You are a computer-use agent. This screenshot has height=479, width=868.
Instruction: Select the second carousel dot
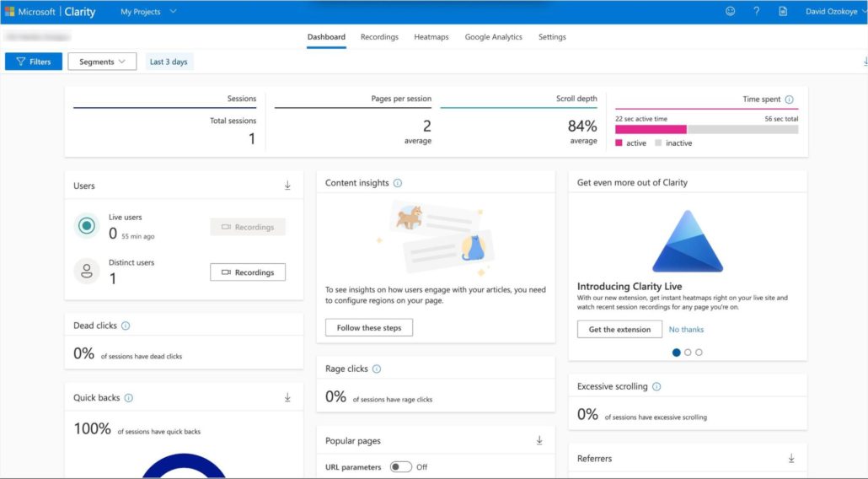pos(688,353)
